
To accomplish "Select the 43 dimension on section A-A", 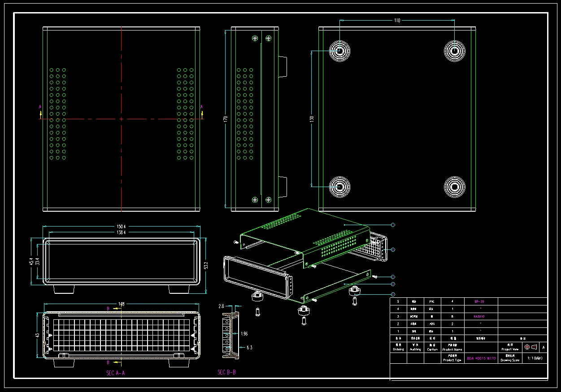I will pyautogui.click(x=38, y=335).
